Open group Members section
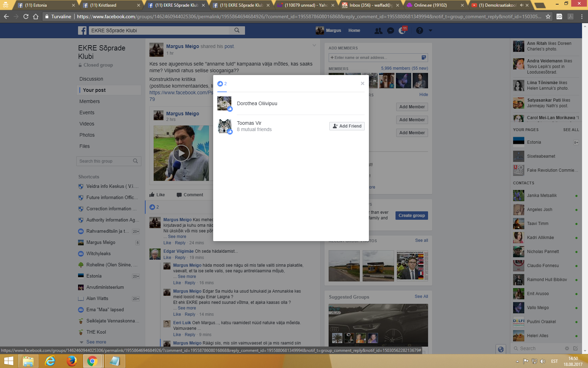Viewport: 588px width, 368px height. 90,101
